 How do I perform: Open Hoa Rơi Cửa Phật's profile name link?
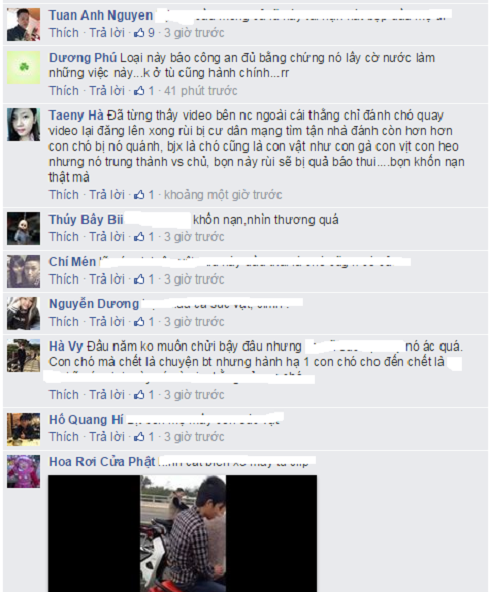point(102,462)
